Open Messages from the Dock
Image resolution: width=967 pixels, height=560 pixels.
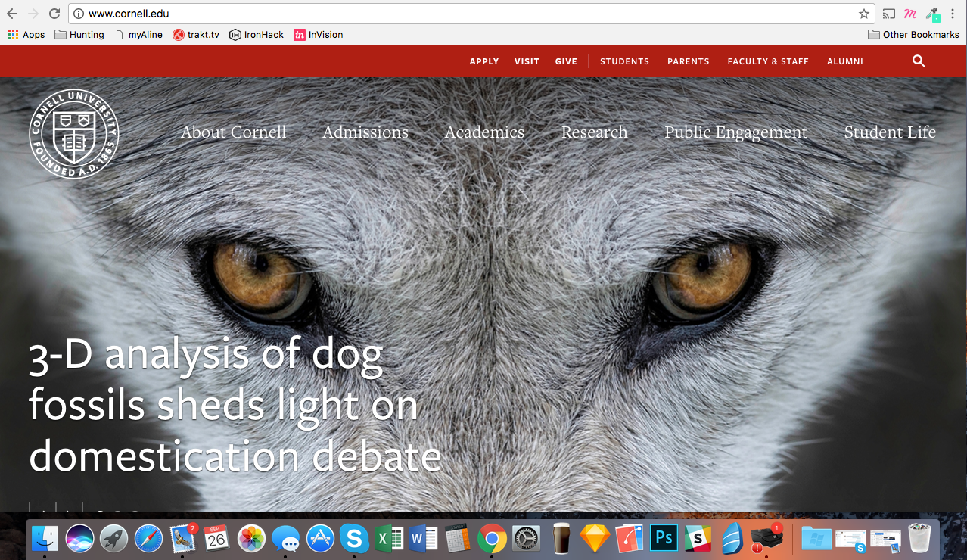pos(285,539)
